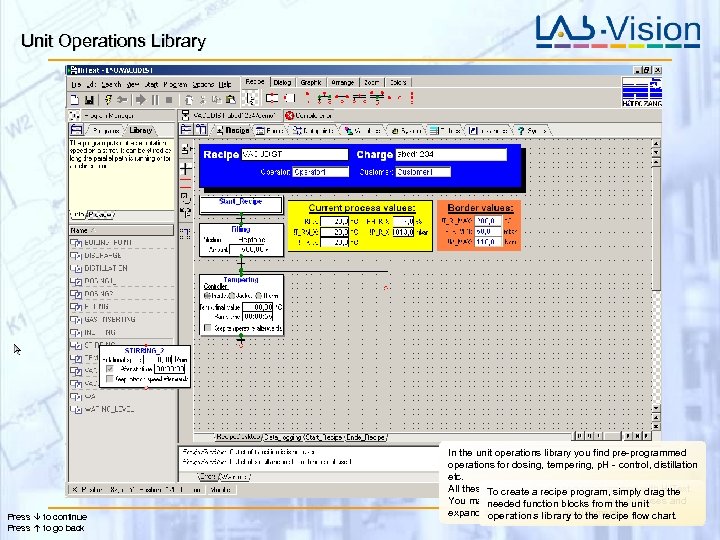The width and height of the screenshot is (720, 540).
Task: Open the Data_logging sheet tab
Action: [x=282, y=437]
